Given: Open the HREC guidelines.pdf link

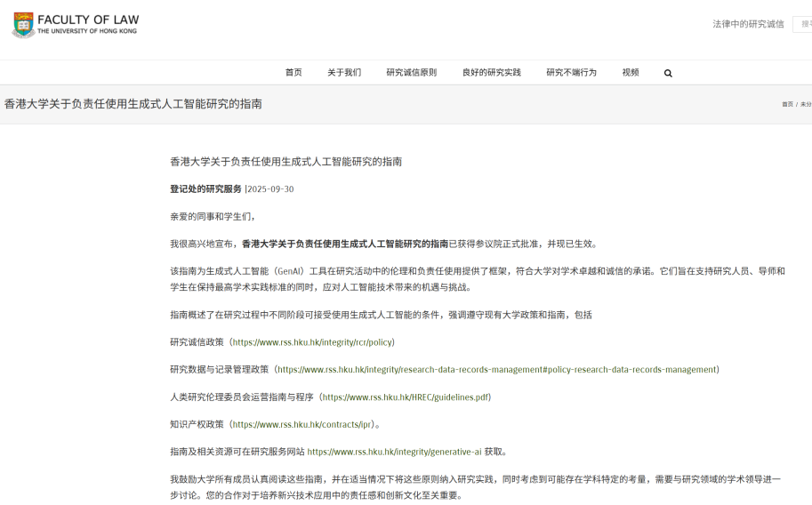Looking at the screenshot, I should tap(406, 397).
